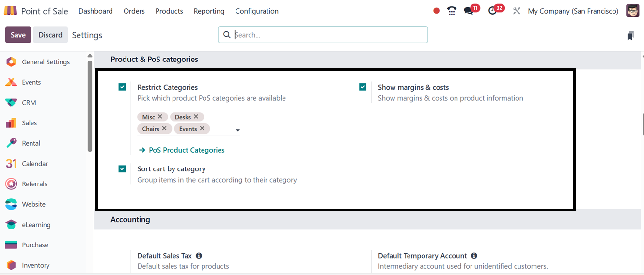
Task: Click the debug tools wrench icon
Action: pos(517,11)
